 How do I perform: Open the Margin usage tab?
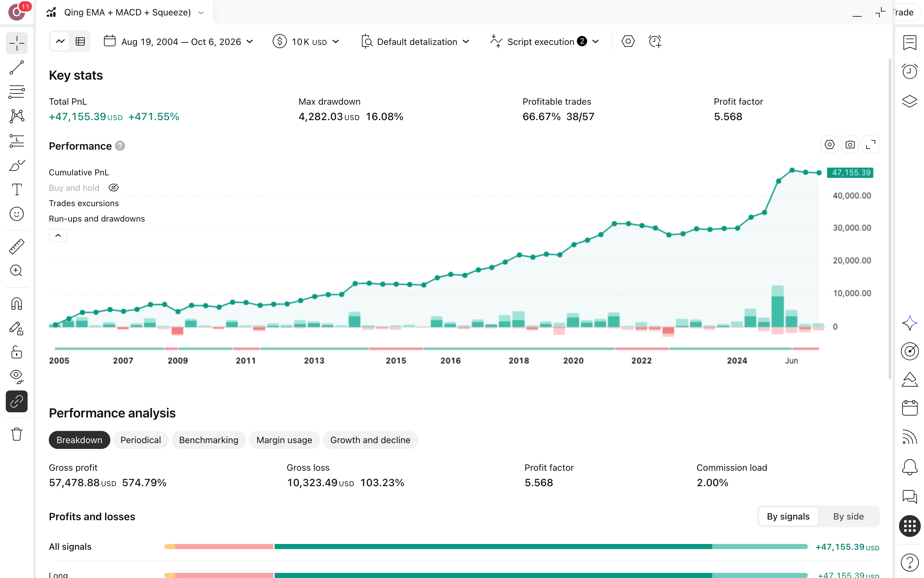tap(284, 440)
